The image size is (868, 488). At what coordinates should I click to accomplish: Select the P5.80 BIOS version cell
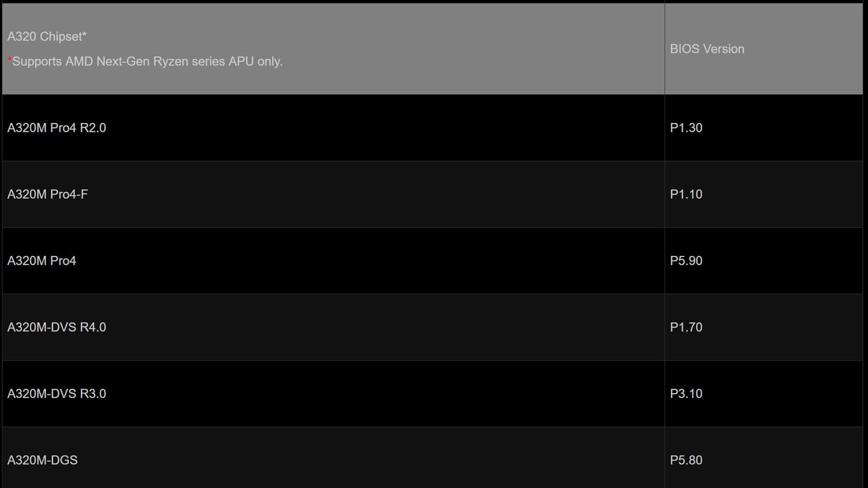(686, 460)
